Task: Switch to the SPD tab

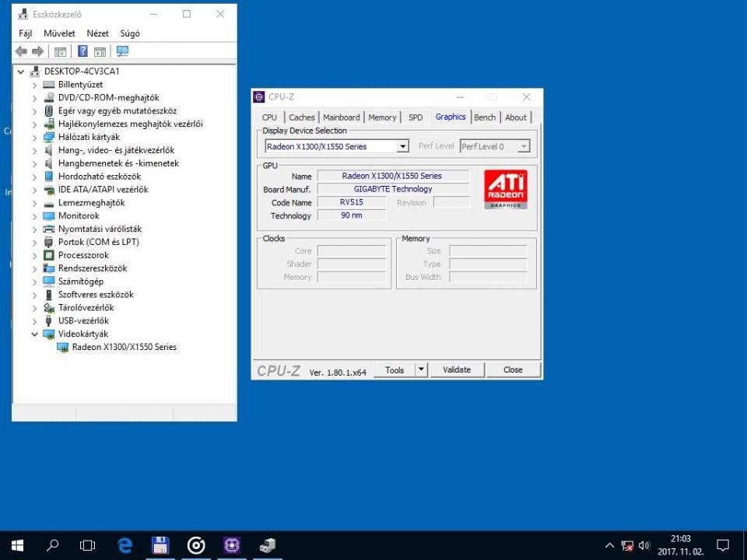Action: pos(416,117)
